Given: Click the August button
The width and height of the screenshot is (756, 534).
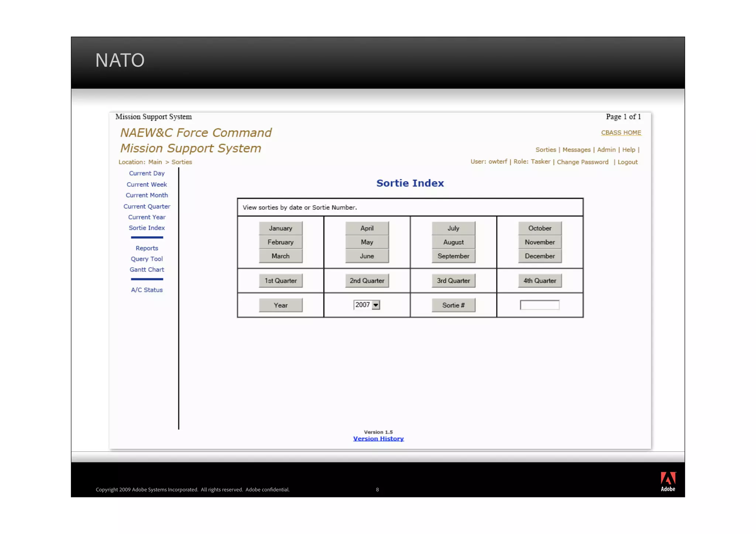Looking at the screenshot, I should tap(453, 242).
